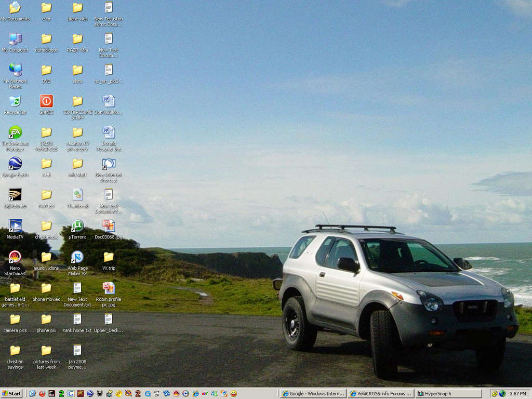Select the GAMES red power icon

[x=46, y=104]
